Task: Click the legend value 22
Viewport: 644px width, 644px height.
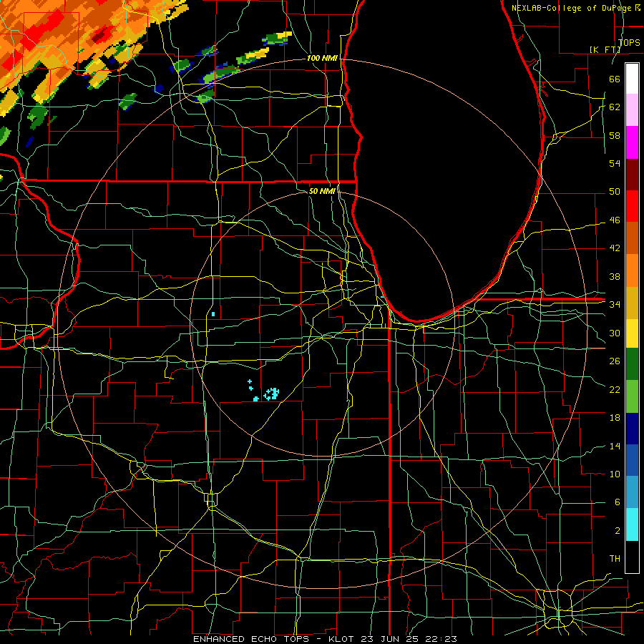Action: tap(615, 389)
